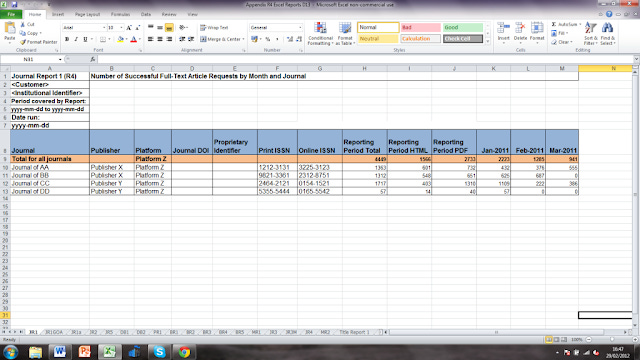The height and width of the screenshot is (360, 640).
Task: Click the Format Painter brush icon
Action: (x=23, y=42)
